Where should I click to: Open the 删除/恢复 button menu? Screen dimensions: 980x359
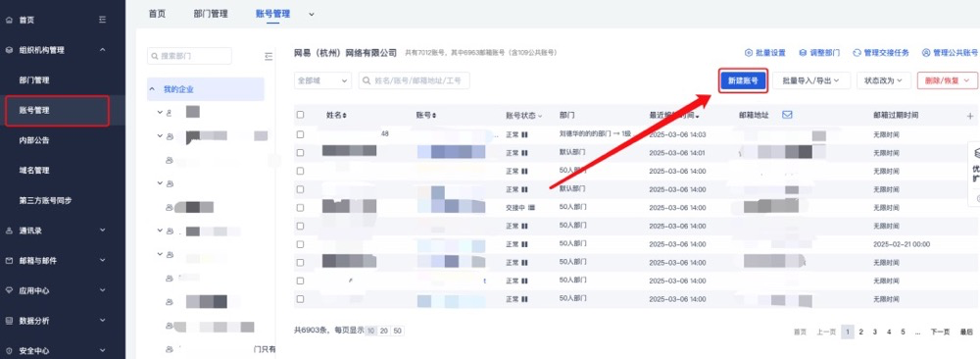click(947, 80)
